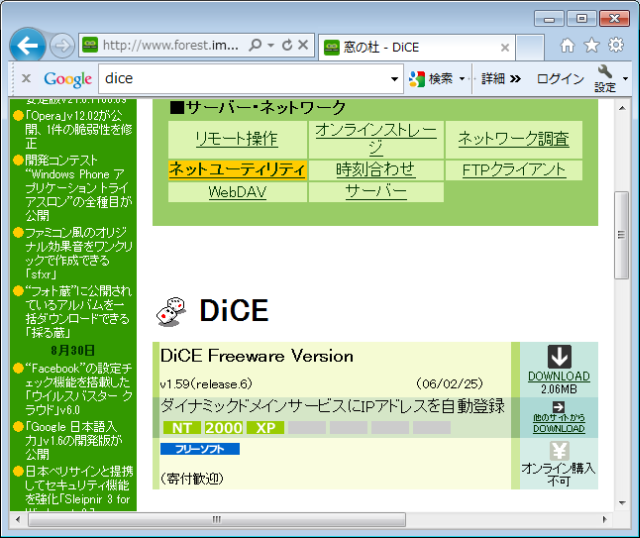Click the v1.59(release.6) version text
Screen dimensions: 640x538
(x=206, y=384)
